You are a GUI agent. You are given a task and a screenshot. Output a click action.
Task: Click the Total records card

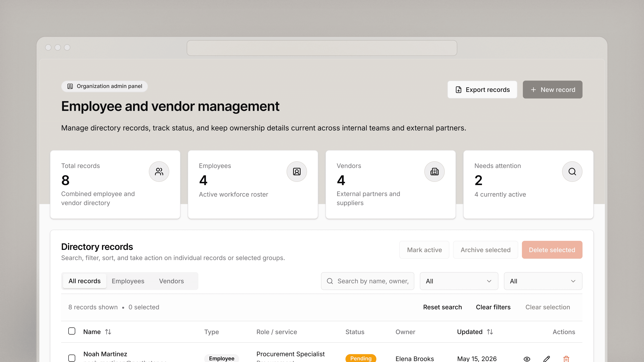pyautogui.click(x=115, y=185)
